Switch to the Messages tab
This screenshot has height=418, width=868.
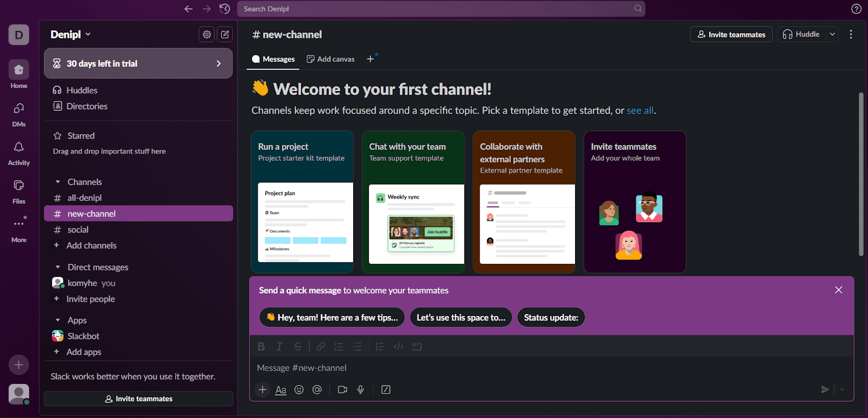coord(273,59)
